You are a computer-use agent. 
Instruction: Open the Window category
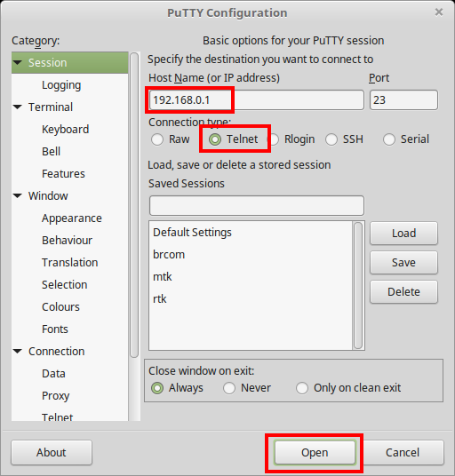pyautogui.click(x=48, y=195)
